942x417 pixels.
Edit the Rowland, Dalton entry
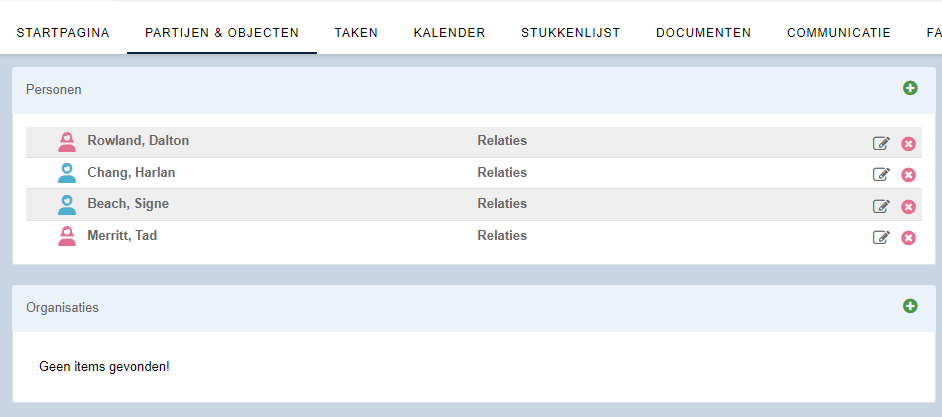coord(881,144)
